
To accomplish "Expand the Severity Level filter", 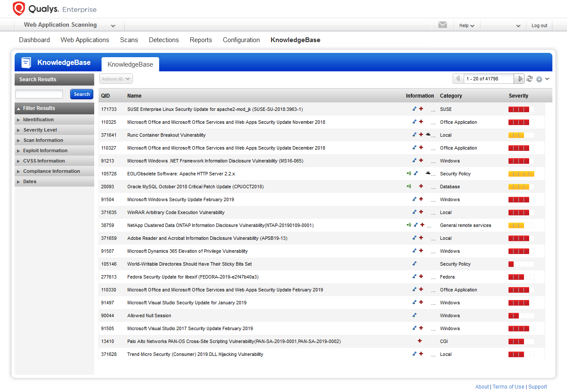I will coord(54,130).
